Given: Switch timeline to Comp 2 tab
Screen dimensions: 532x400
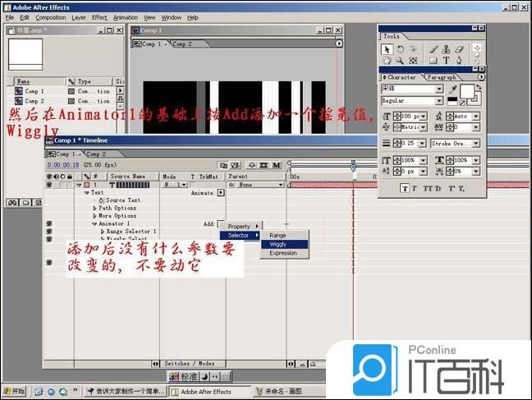Looking at the screenshot, I should click(x=96, y=154).
